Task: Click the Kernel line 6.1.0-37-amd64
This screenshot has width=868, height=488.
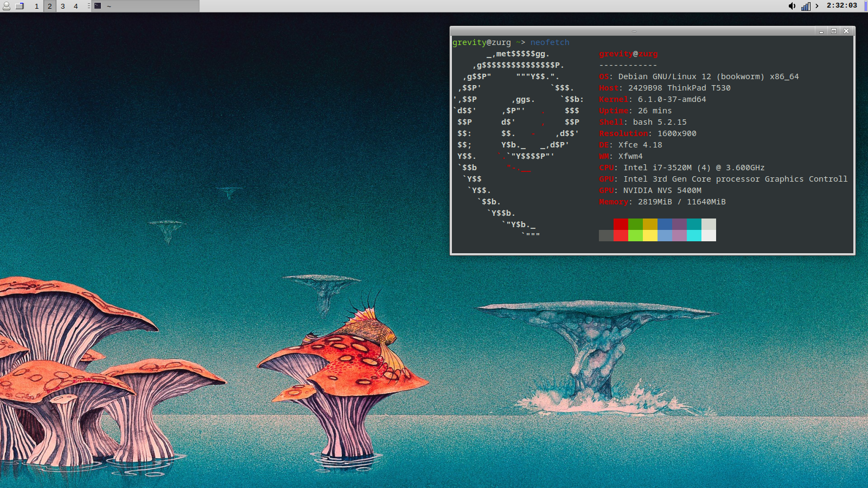Action: pos(653,99)
